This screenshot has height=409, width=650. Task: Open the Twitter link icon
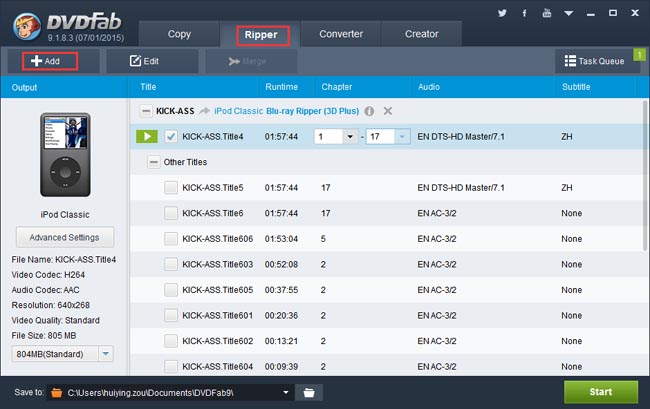[x=502, y=13]
